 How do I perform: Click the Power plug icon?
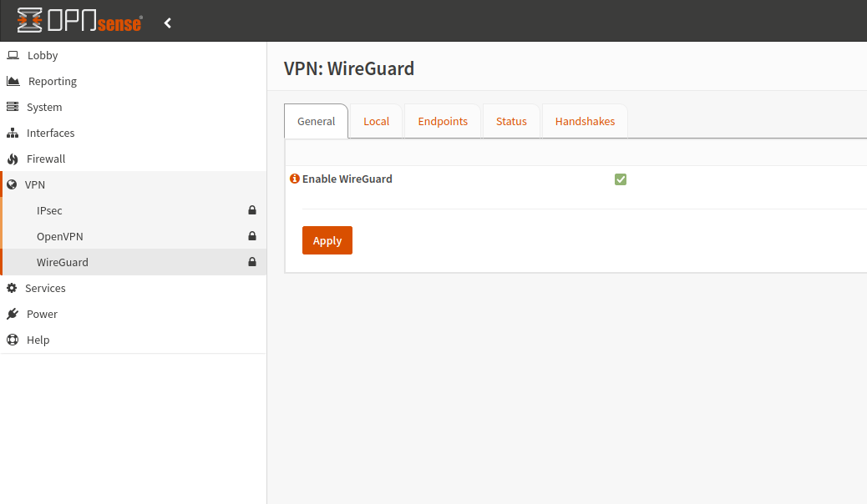(x=13, y=314)
